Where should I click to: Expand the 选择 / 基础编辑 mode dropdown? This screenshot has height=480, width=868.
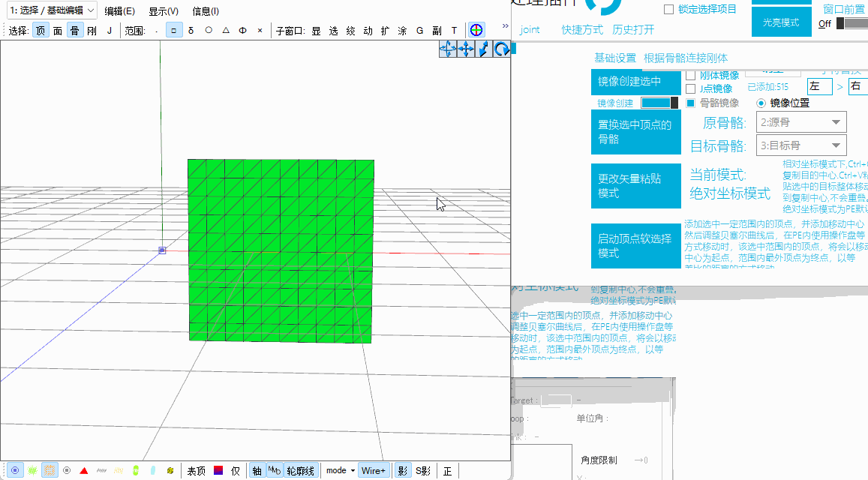pyautogui.click(x=51, y=10)
